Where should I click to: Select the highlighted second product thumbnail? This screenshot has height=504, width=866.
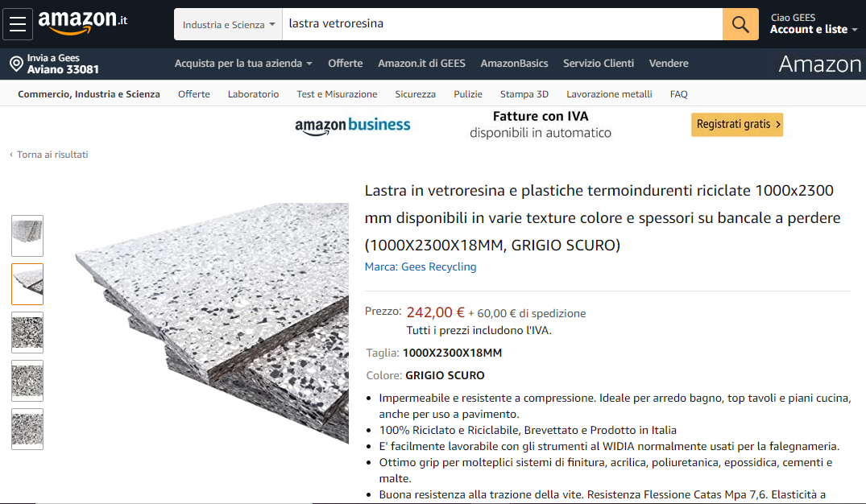tap(27, 284)
